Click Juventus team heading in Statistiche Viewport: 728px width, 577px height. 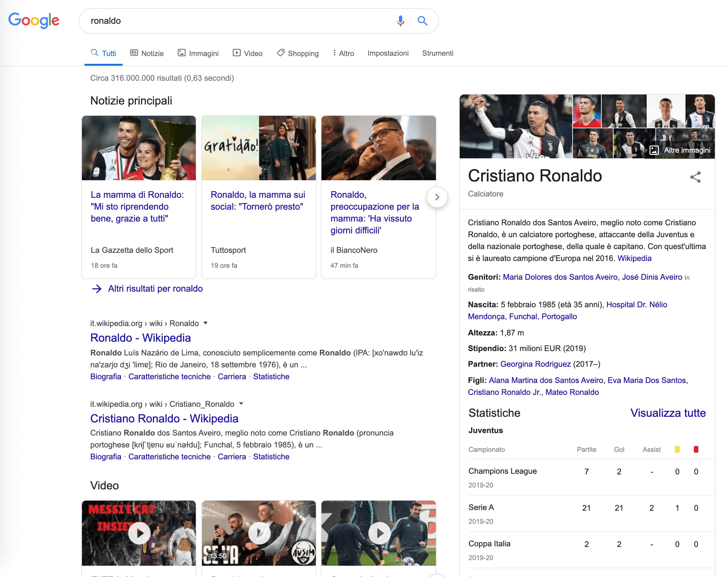tap(485, 430)
